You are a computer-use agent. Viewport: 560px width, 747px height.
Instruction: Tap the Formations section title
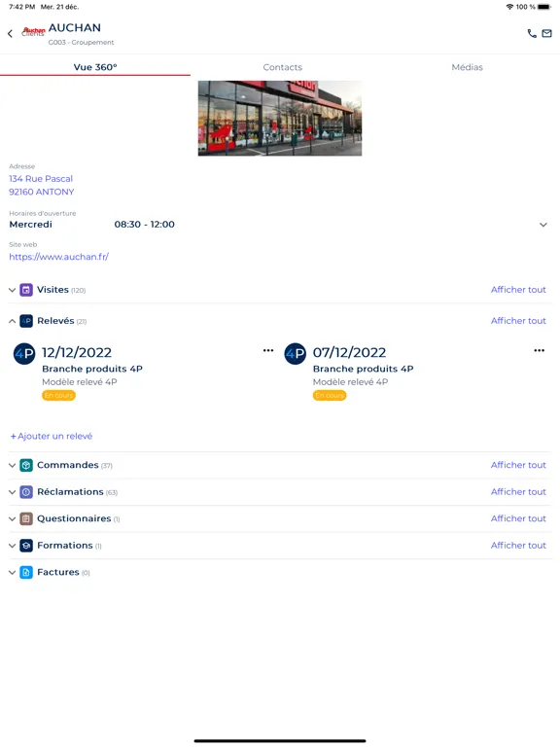pyautogui.click(x=65, y=546)
